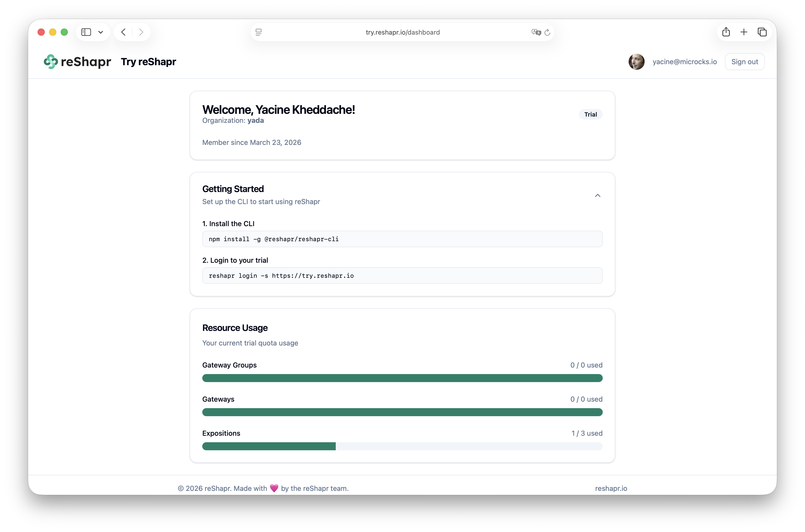Toggle the browser sidebar
Image resolution: width=805 pixels, height=532 pixels.
click(86, 32)
